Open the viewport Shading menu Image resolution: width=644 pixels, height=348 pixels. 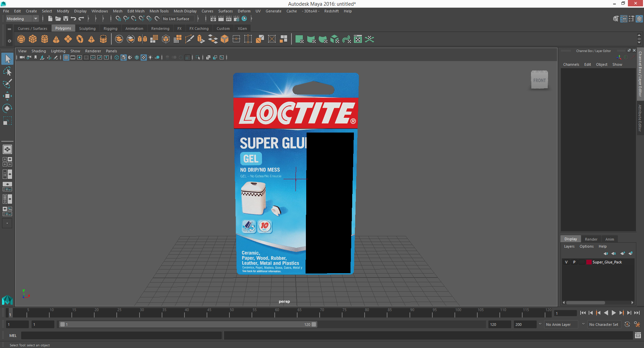point(39,51)
